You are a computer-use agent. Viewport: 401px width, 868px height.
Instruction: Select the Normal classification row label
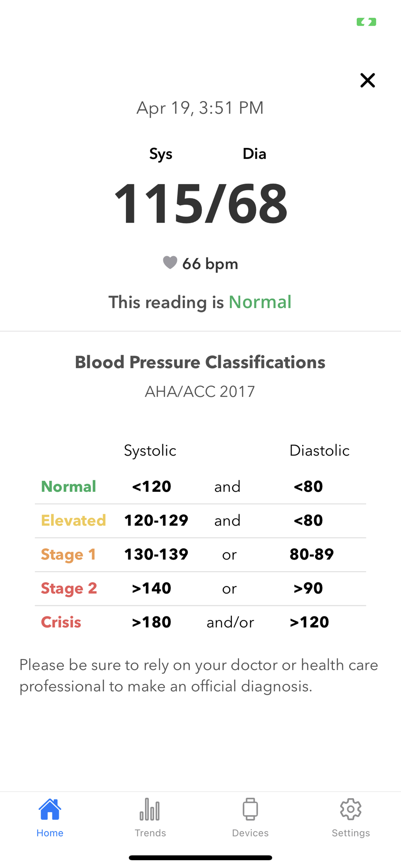(x=69, y=487)
